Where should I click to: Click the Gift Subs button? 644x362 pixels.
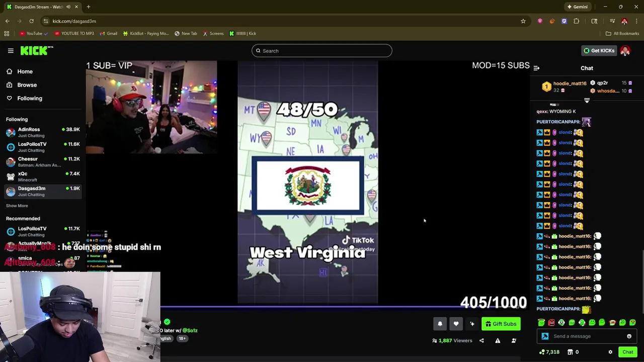[501, 324]
